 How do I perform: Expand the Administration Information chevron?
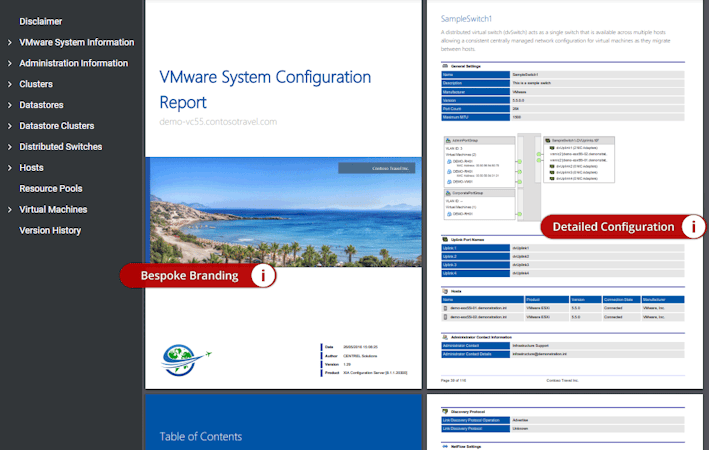[x=9, y=63]
